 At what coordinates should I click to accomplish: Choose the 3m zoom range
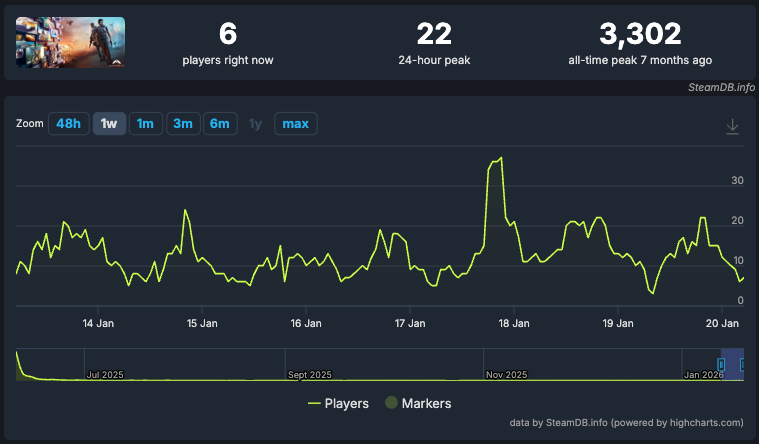[x=182, y=124]
